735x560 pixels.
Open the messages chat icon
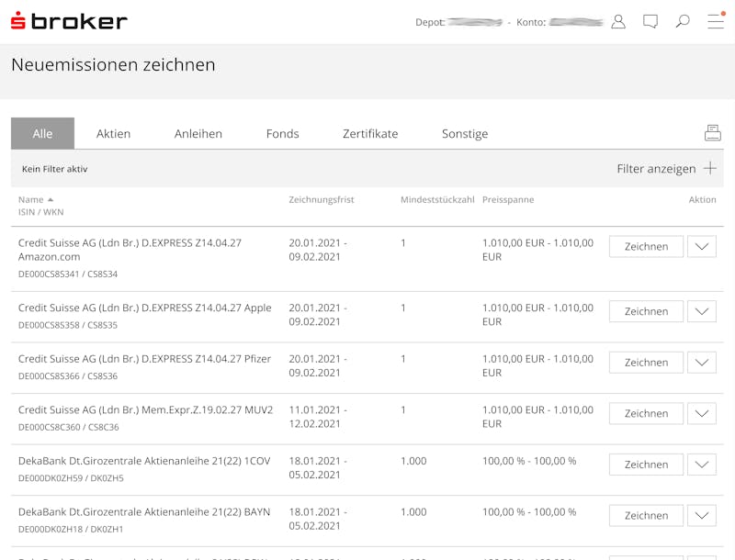coord(650,21)
